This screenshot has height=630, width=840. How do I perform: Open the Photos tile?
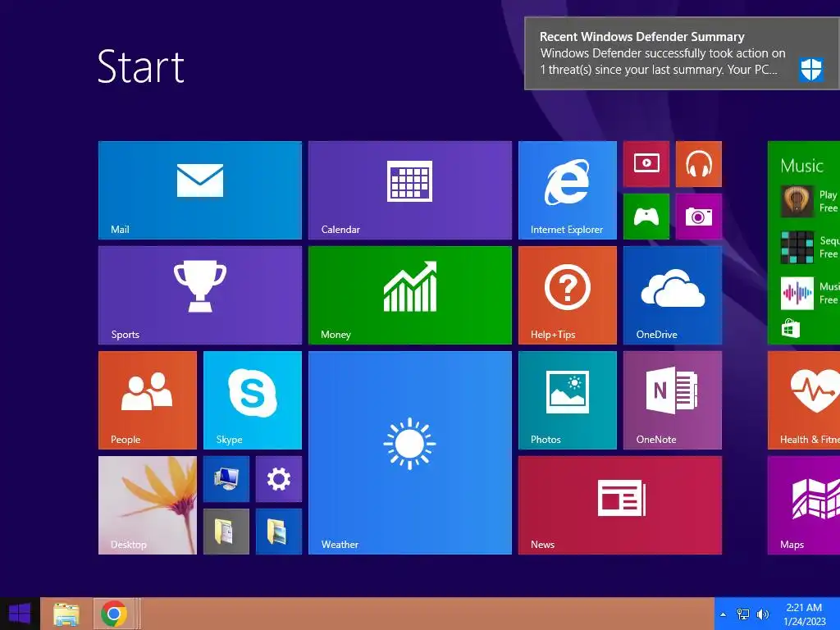click(x=568, y=400)
